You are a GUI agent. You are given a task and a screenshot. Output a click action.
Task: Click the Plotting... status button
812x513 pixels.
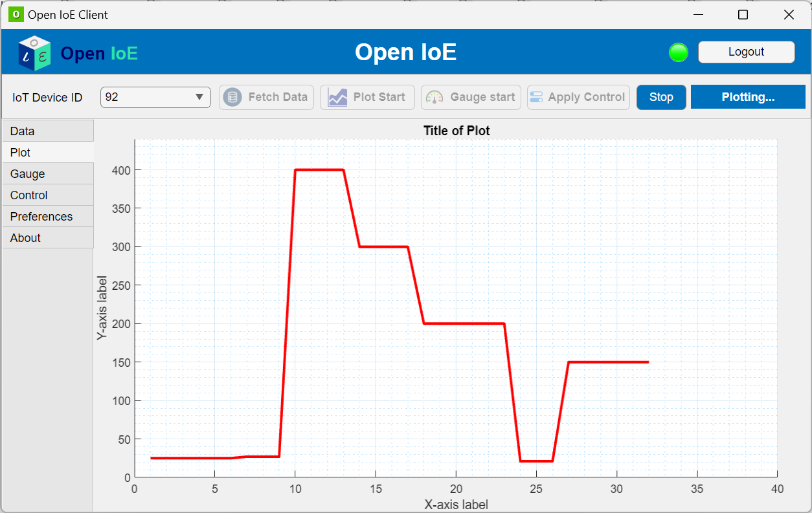tap(748, 97)
